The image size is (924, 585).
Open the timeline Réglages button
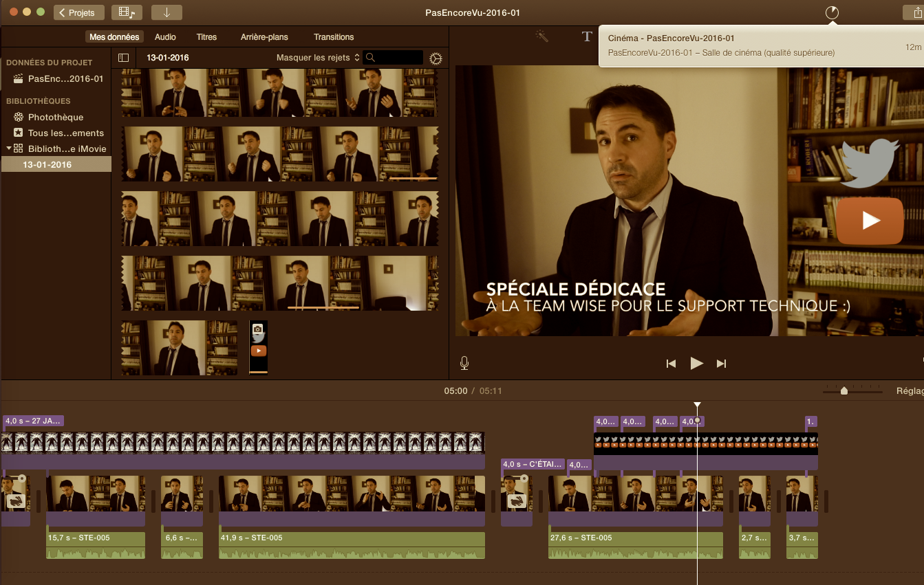(910, 390)
